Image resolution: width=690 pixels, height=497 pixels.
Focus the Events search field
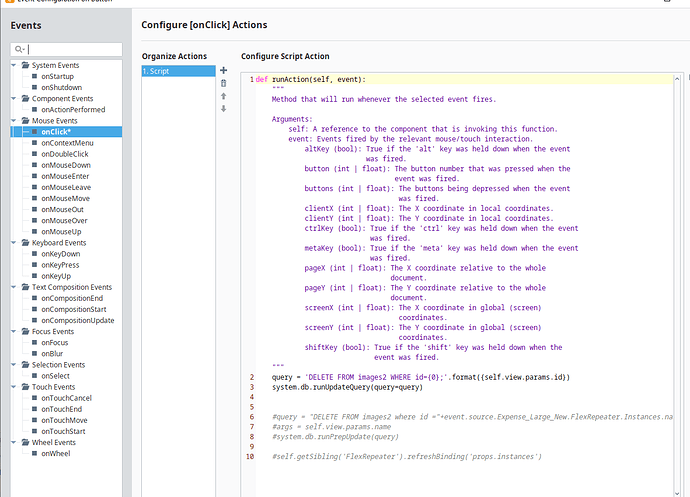[66, 49]
